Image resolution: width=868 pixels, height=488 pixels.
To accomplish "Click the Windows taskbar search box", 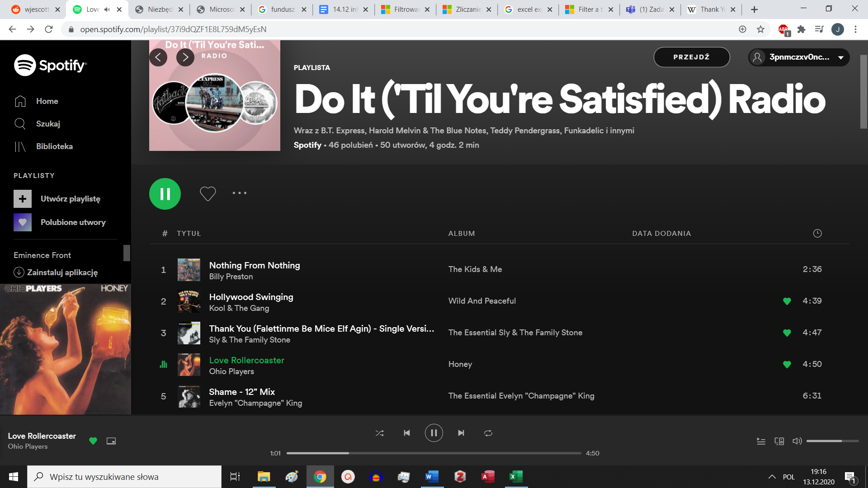I will [x=124, y=477].
